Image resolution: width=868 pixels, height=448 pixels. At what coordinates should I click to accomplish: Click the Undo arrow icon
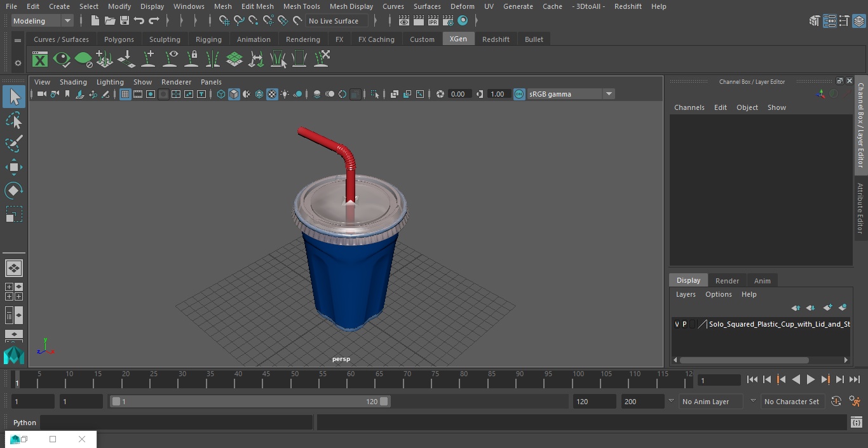click(139, 21)
